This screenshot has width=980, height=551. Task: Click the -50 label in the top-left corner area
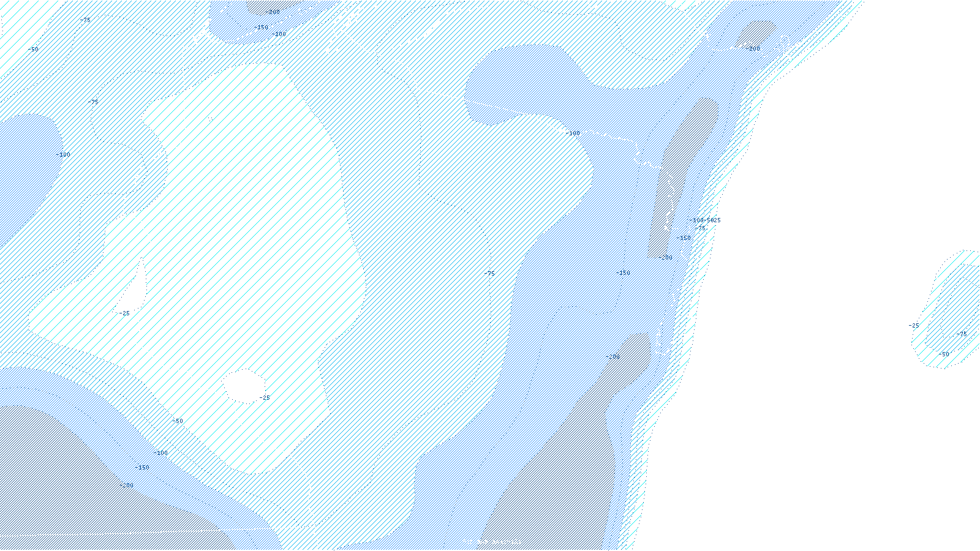click(x=32, y=50)
